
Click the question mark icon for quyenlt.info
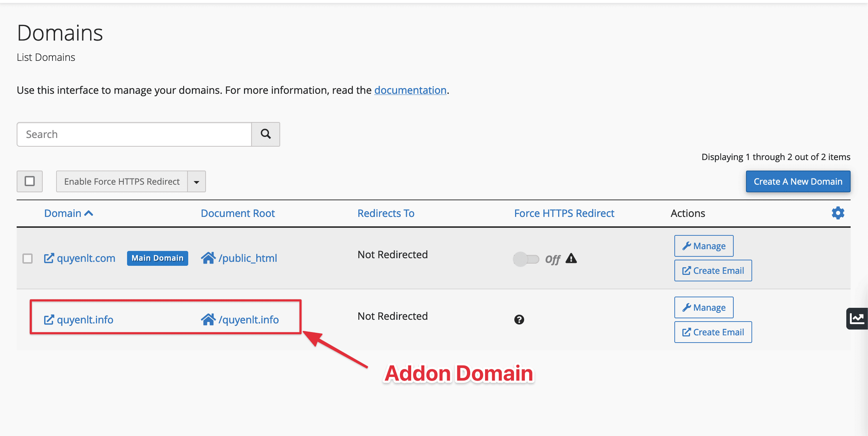(x=519, y=319)
